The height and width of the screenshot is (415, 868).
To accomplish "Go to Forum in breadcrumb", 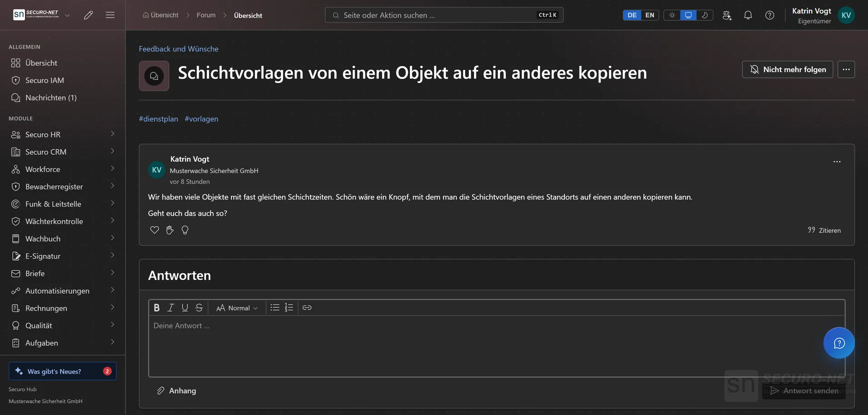I will pos(206,15).
